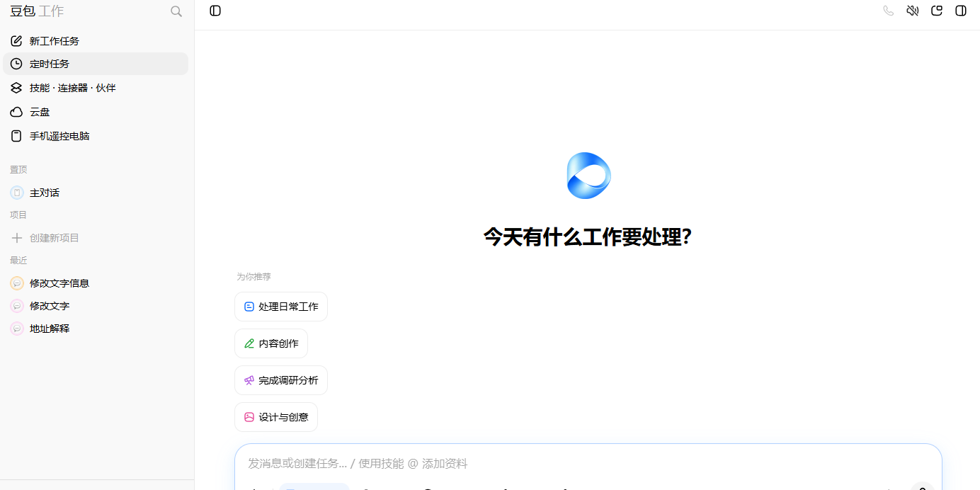
Task: Pick the 完成调研分析 suggestion
Action: tap(281, 380)
